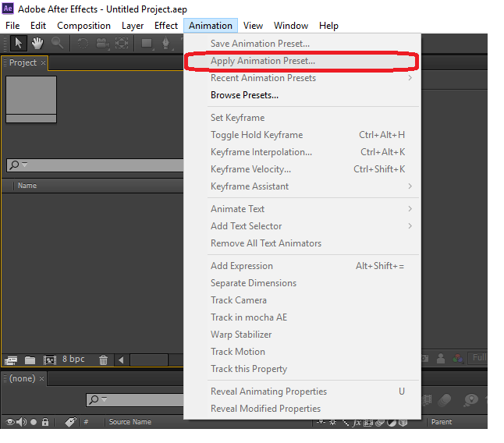Viewport: 504px width, 443px height.
Task: Toggle the video eye column in timeline
Action: 10,422
